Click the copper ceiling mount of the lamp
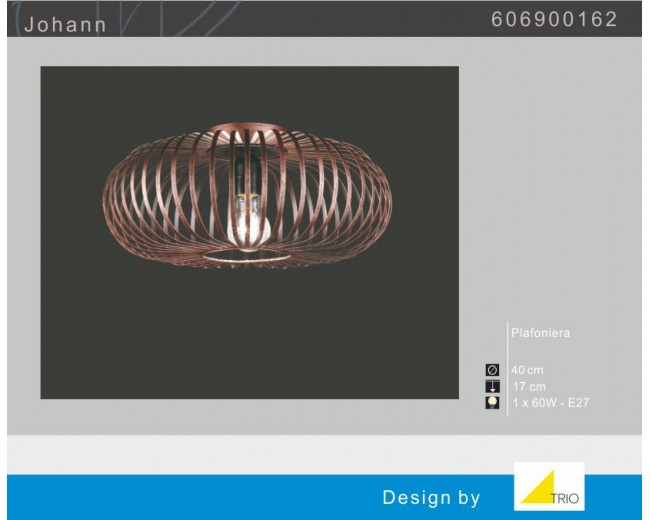Viewport: 650px width, 520px height. [x=246, y=129]
